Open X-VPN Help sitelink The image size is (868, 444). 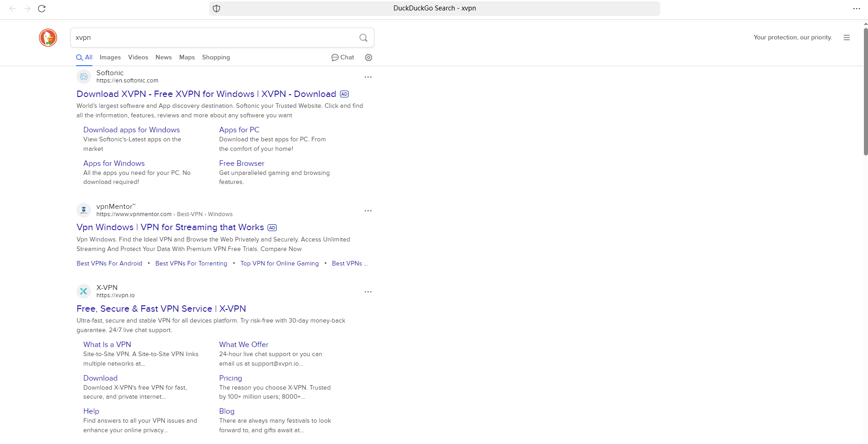pos(91,411)
